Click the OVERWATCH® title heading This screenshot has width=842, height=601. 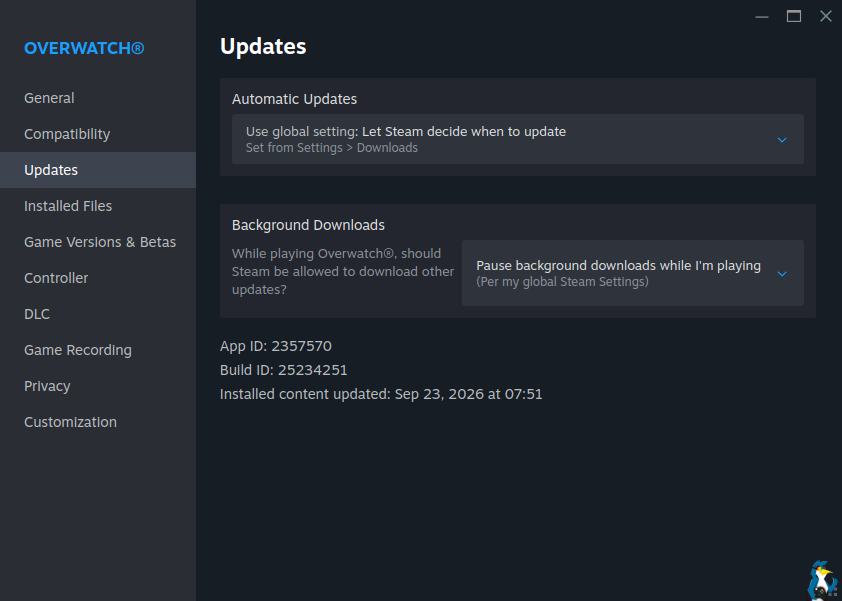[x=84, y=48]
